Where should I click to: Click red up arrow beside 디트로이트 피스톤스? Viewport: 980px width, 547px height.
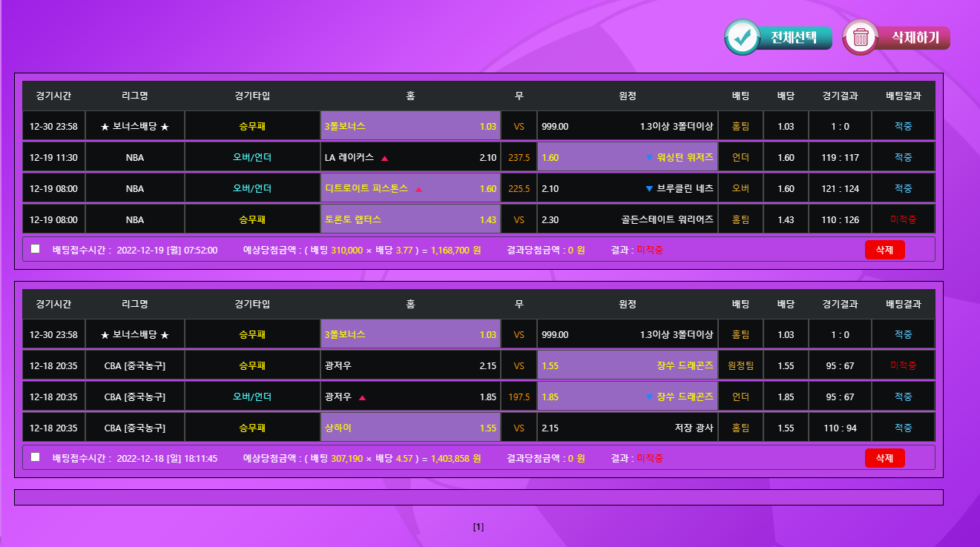click(x=418, y=189)
